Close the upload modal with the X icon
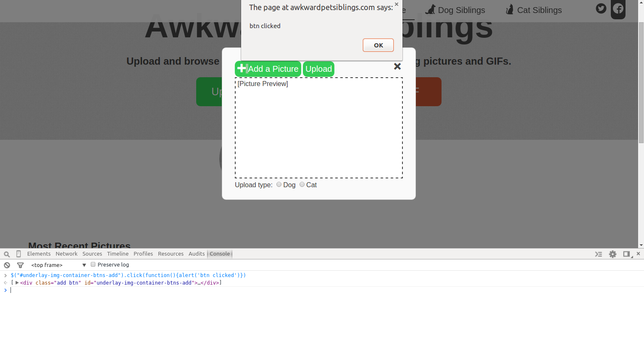644x340 pixels. coord(397,66)
